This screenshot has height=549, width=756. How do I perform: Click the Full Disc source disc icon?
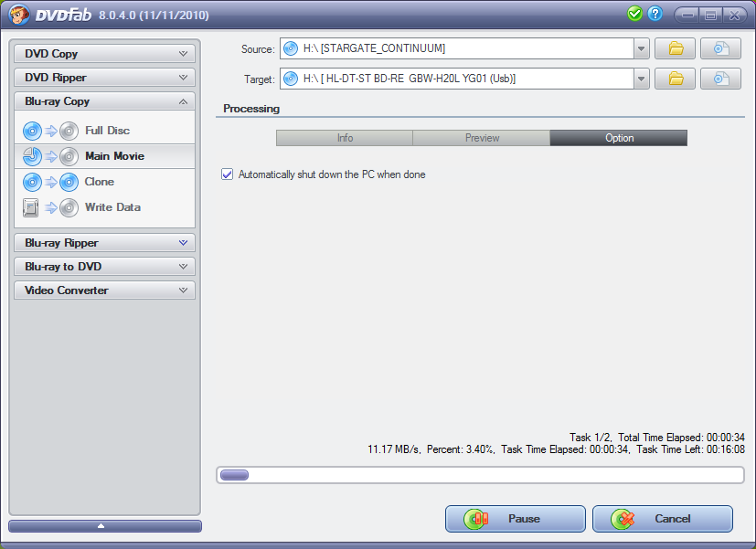point(32,131)
